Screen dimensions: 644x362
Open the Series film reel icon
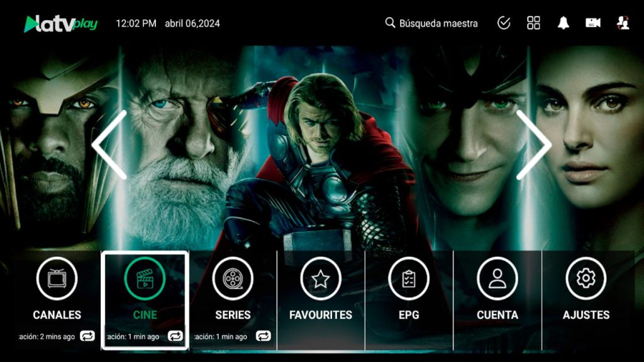233,278
